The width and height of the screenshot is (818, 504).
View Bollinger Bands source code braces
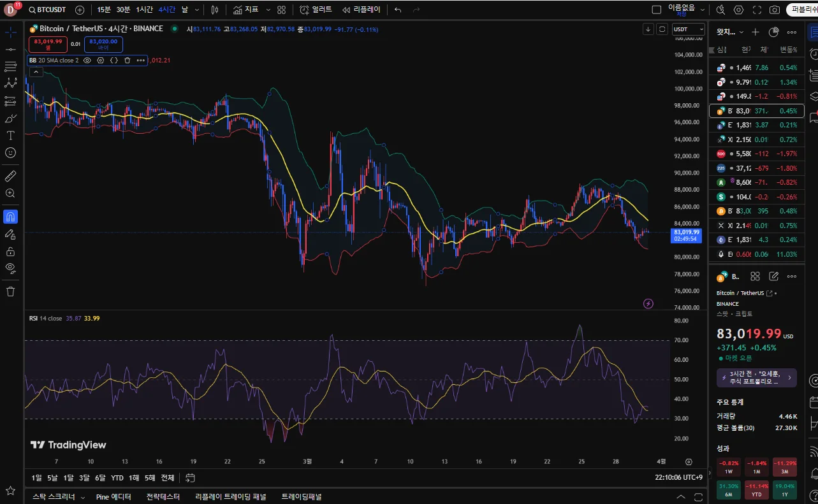click(114, 60)
